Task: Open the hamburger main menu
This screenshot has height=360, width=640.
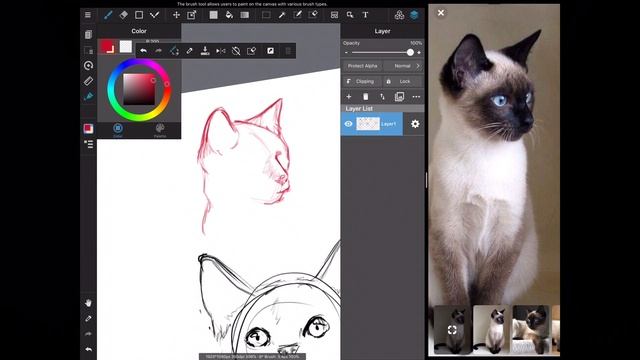Action: click(x=88, y=15)
